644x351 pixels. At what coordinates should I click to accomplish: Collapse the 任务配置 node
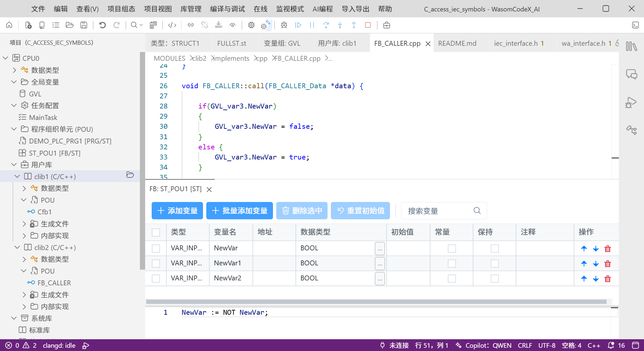[14, 105]
